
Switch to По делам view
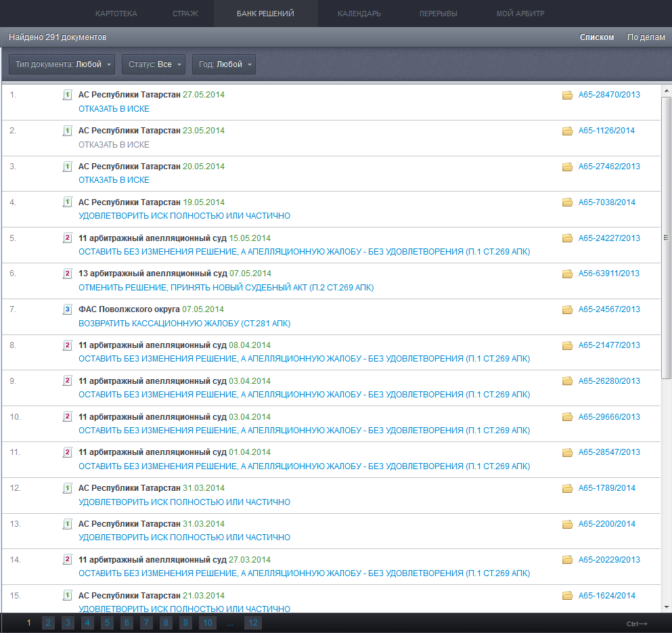(x=646, y=37)
